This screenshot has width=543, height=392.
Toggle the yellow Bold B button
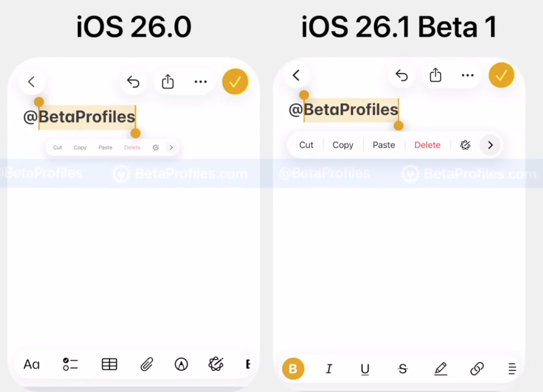[x=293, y=369]
